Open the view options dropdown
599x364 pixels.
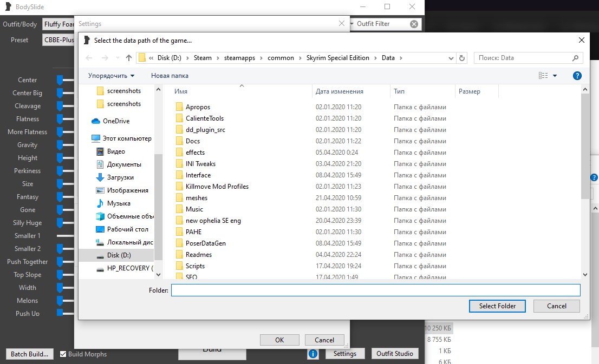click(555, 76)
